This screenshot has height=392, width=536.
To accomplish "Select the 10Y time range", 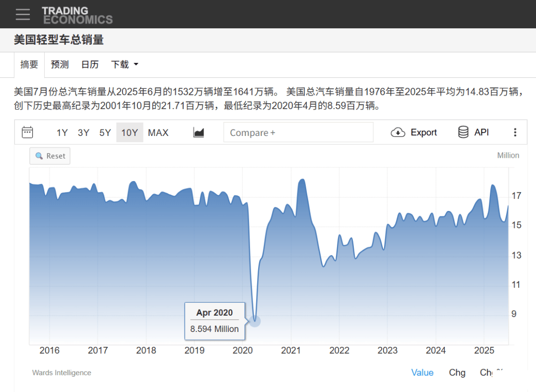I will pyautogui.click(x=130, y=132).
